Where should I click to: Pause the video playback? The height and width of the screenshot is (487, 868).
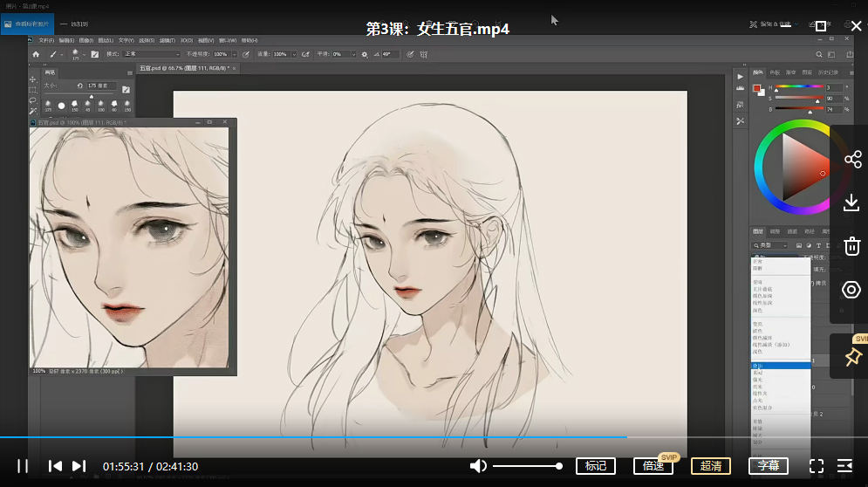[23, 466]
